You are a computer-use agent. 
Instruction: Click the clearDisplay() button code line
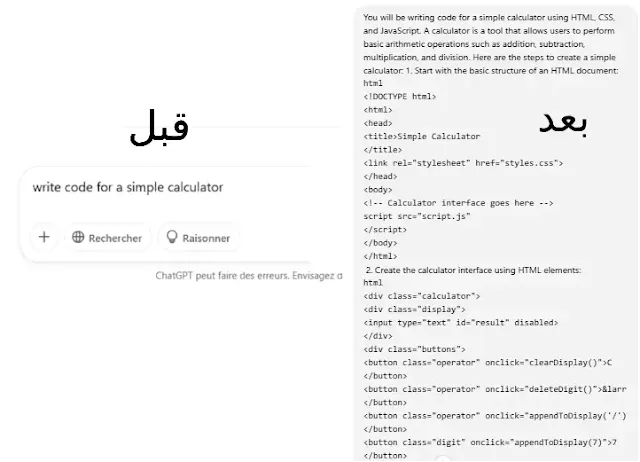(x=487, y=363)
